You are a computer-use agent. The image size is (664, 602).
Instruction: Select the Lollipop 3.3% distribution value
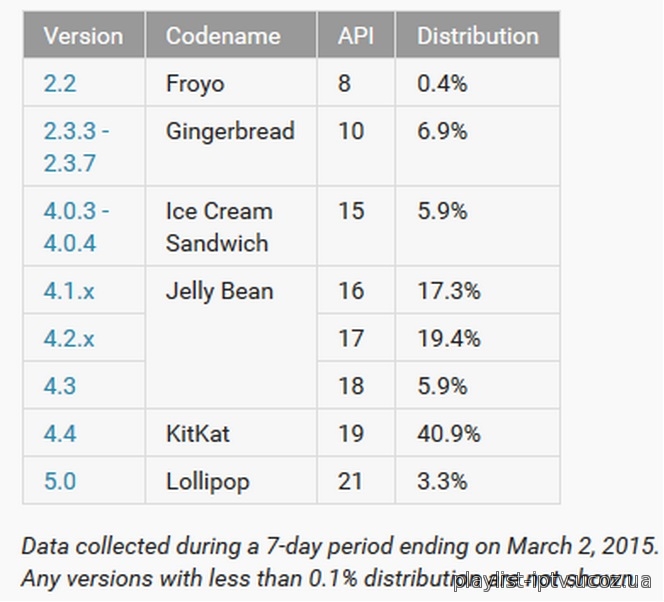[x=442, y=481]
